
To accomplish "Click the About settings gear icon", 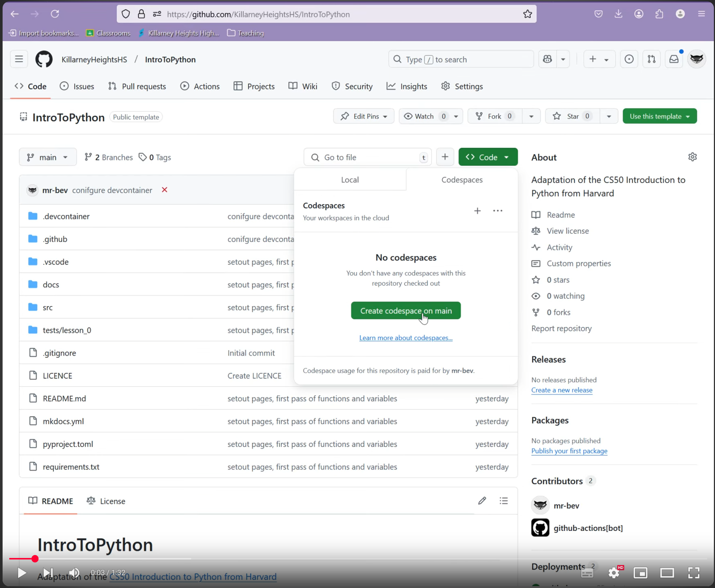I will pyautogui.click(x=692, y=157).
